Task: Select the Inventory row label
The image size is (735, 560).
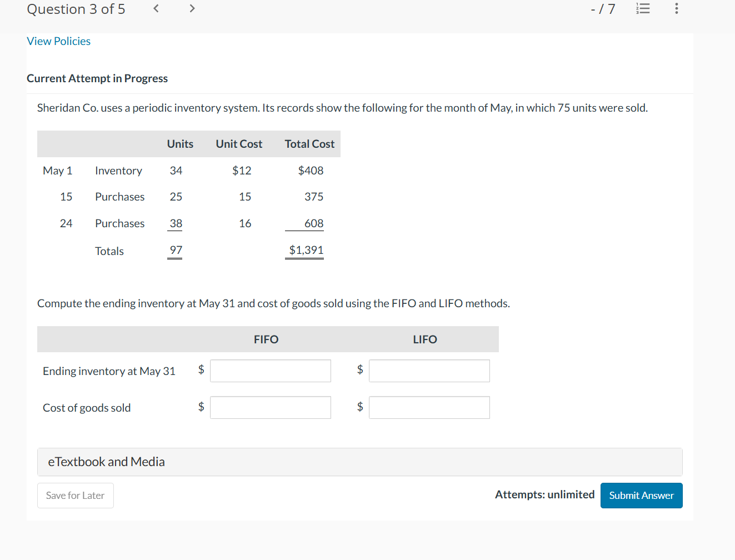Action: [x=118, y=171]
